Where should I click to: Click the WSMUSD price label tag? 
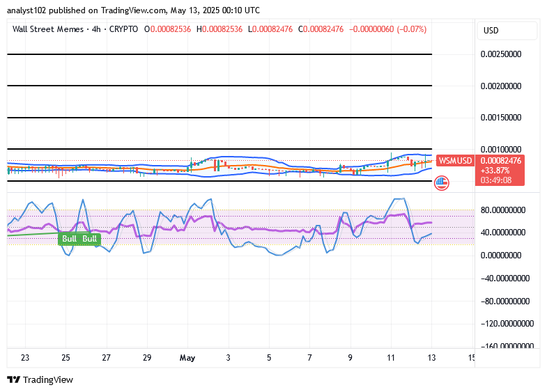click(x=455, y=161)
